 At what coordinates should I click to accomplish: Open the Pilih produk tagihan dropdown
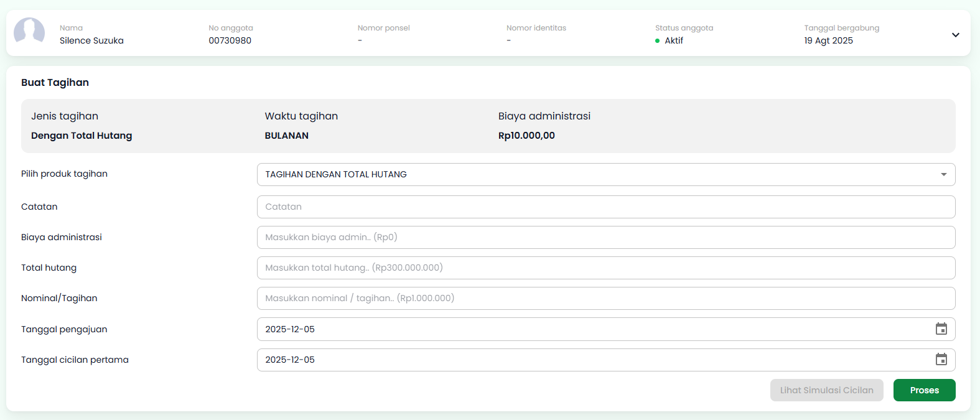point(605,174)
